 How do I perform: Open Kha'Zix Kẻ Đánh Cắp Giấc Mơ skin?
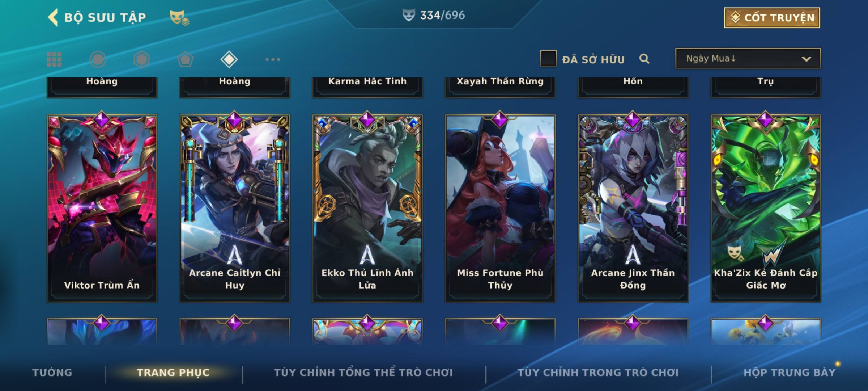(766, 208)
